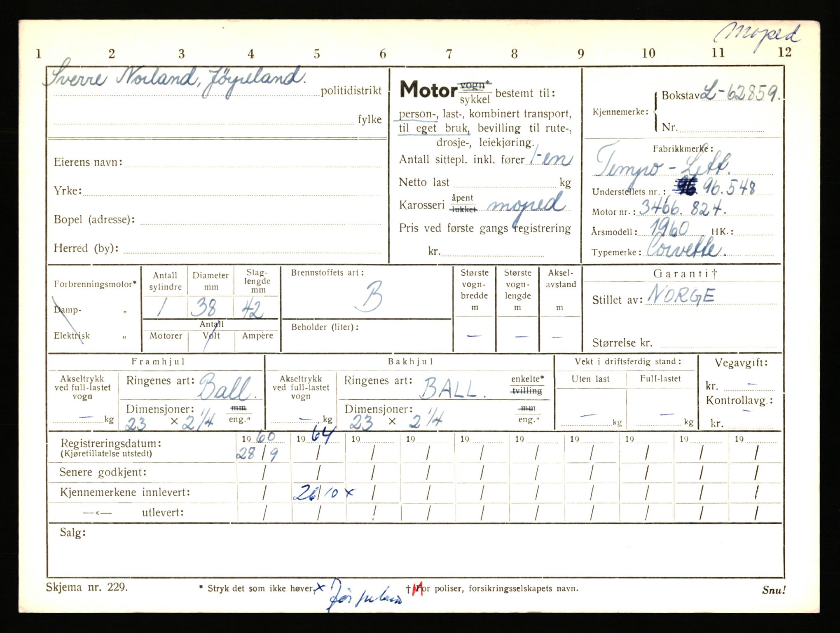840x633 pixels.
Task: Click the handwritten name Sverre Norland, Jöpeland
Action: click(175, 80)
